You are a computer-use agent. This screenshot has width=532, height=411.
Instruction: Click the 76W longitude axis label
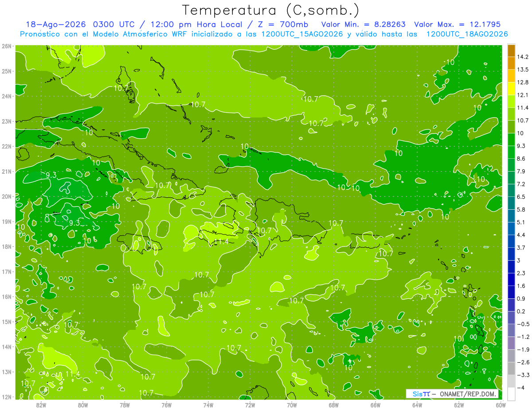167,405
